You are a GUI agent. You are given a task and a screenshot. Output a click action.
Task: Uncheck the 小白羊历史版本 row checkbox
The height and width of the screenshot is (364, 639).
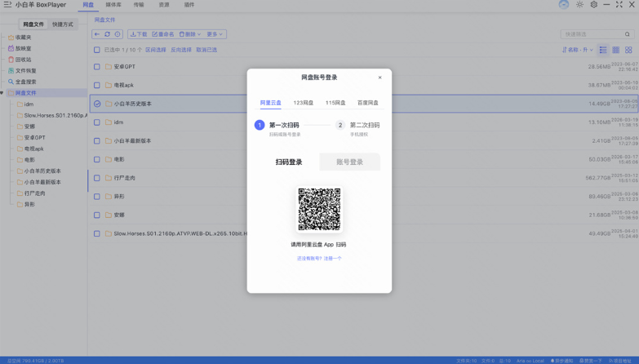click(97, 104)
